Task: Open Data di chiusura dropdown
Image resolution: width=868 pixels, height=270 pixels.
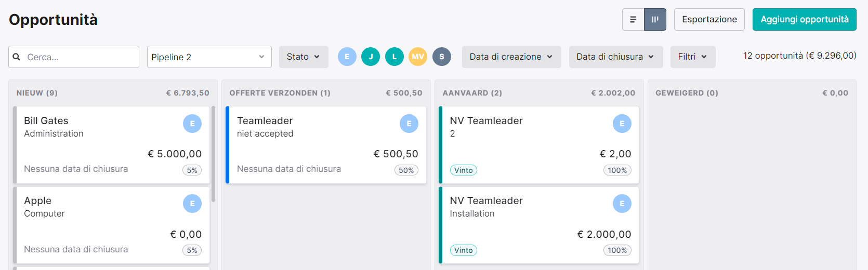Action: click(616, 57)
